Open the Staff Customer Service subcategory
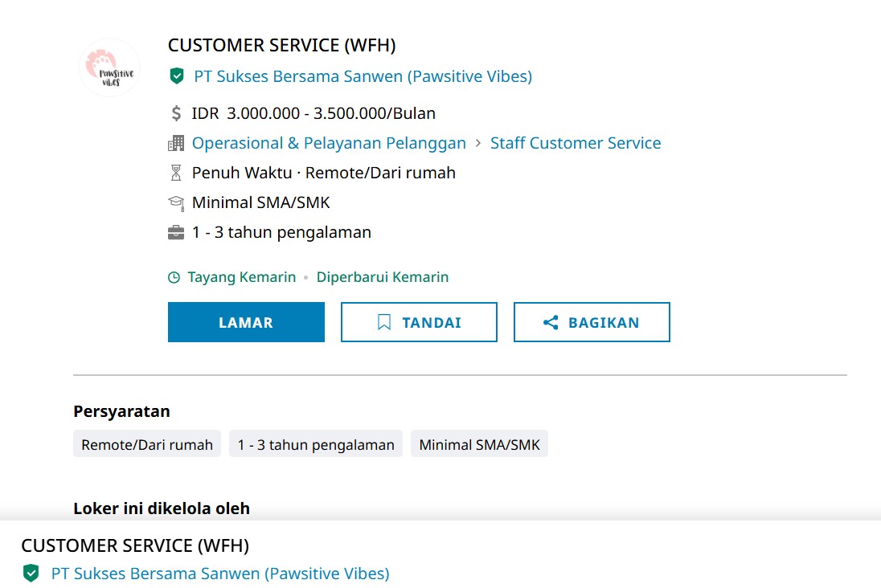 click(x=576, y=143)
